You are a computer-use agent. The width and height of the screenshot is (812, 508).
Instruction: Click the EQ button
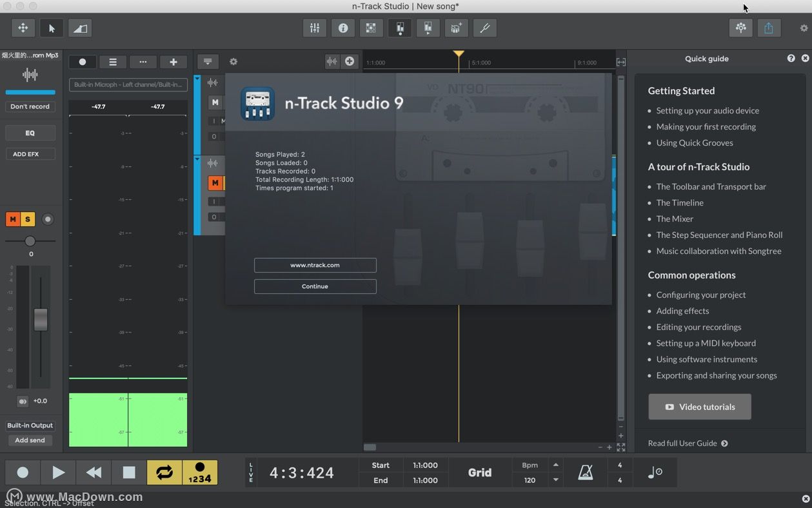point(30,133)
